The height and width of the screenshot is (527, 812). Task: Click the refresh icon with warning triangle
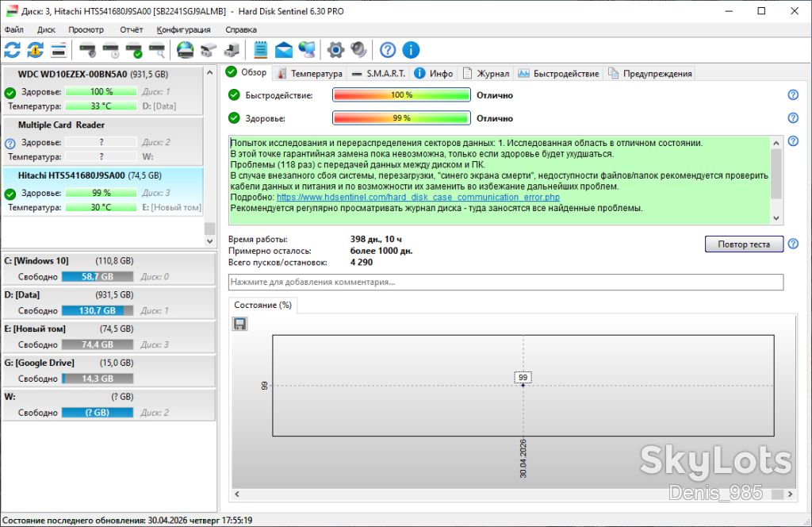click(x=35, y=50)
